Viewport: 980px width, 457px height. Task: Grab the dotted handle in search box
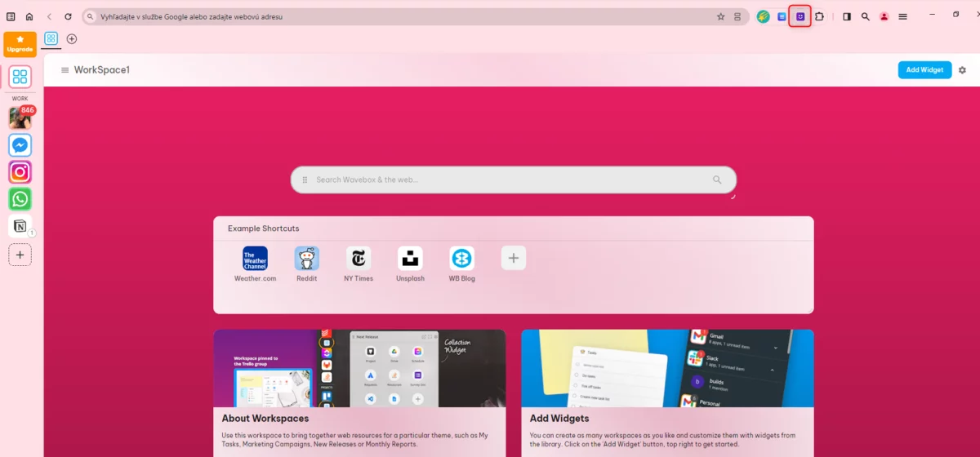tap(305, 180)
